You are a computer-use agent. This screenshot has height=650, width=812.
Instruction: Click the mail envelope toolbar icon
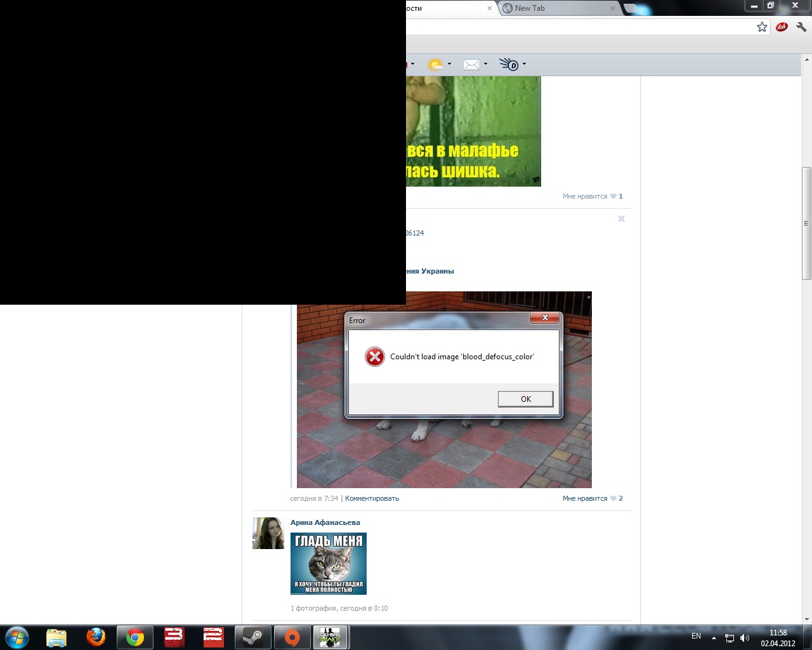coord(471,64)
